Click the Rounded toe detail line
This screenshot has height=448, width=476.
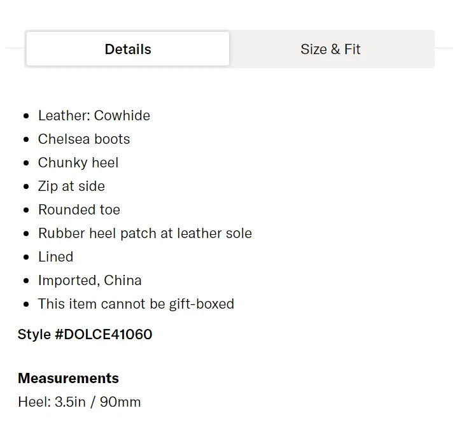pyautogui.click(x=80, y=210)
